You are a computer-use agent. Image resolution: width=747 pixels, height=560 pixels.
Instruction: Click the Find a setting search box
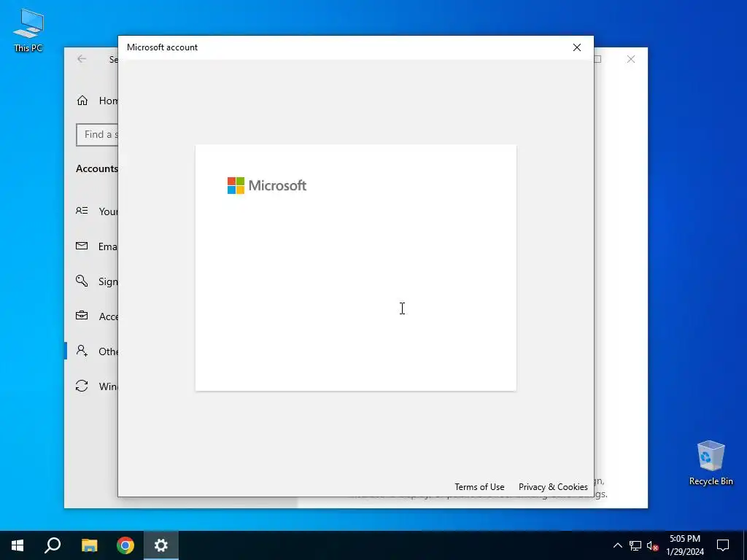pyautogui.click(x=97, y=135)
